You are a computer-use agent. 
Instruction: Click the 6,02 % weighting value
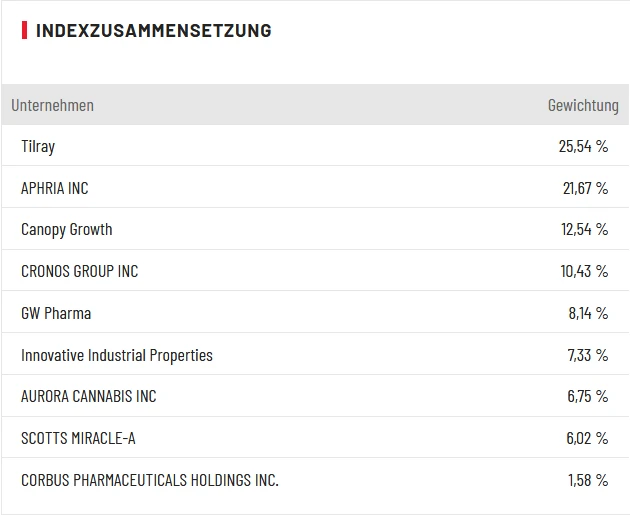tap(587, 438)
